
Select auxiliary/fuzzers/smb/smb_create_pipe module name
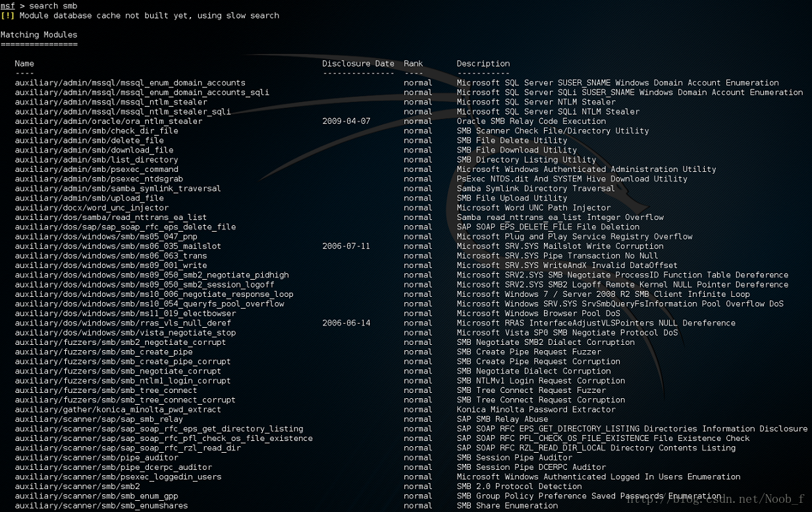tap(104, 352)
